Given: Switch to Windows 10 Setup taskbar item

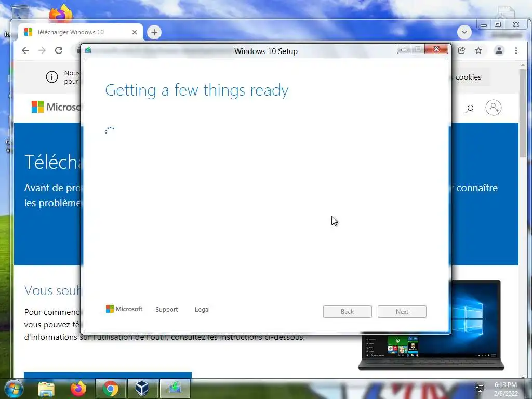Looking at the screenshot, I should click(175, 389).
